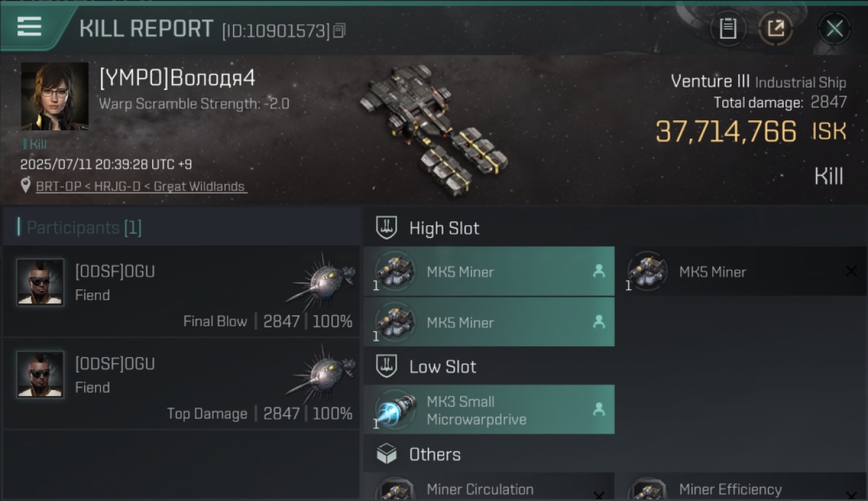Close the kill report window
Image resolution: width=868 pixels, height=501 pixels.
835,29
